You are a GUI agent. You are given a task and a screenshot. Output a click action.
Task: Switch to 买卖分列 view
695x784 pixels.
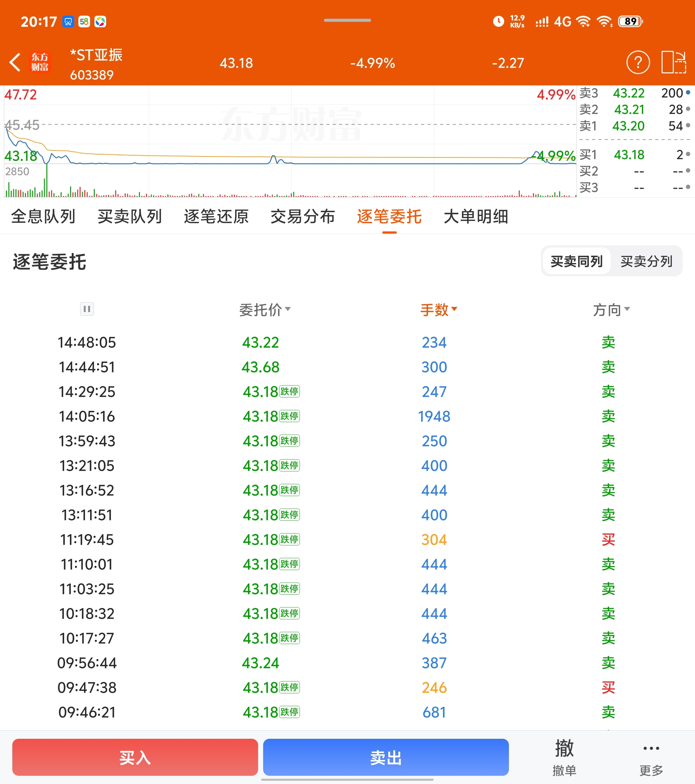coord(646,261)
